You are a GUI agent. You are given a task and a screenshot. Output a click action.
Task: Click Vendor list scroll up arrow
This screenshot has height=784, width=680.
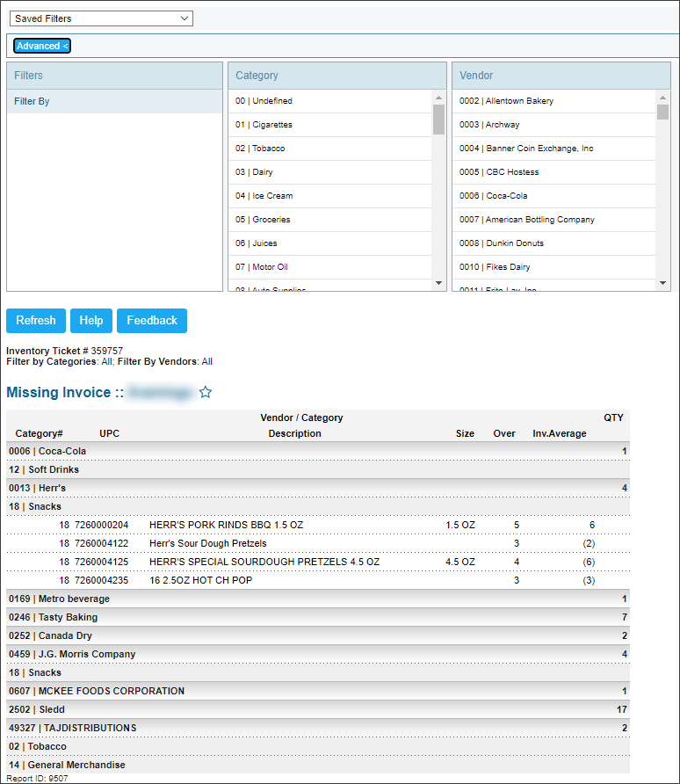pos(663,98)
